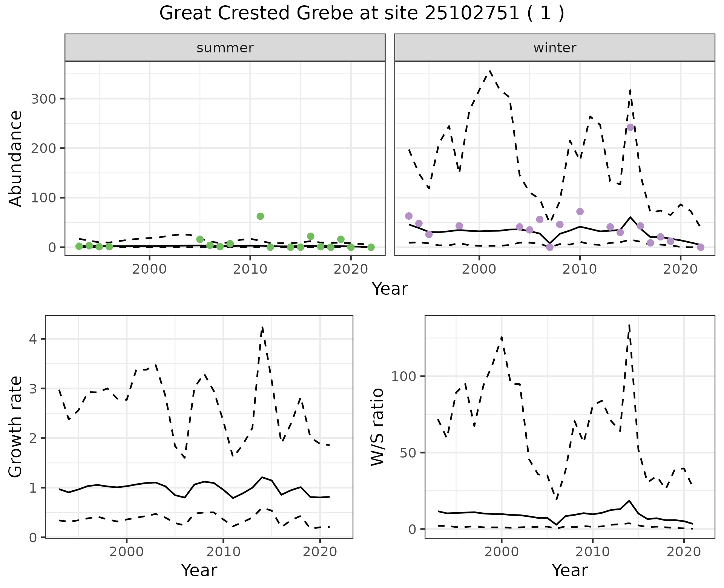Click the 2010 label under summer panel

[250, 269]
